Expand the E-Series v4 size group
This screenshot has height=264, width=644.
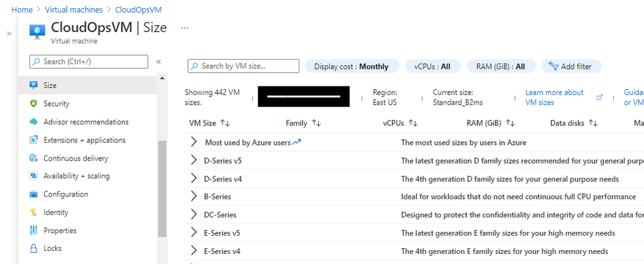point(194,251)
